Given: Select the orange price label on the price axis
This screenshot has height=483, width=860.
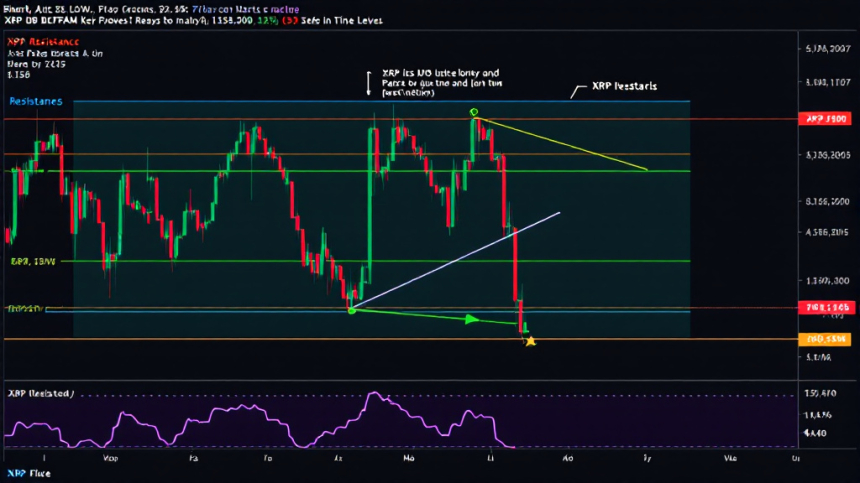Looking at the screenshot, I should coord(824,339).
